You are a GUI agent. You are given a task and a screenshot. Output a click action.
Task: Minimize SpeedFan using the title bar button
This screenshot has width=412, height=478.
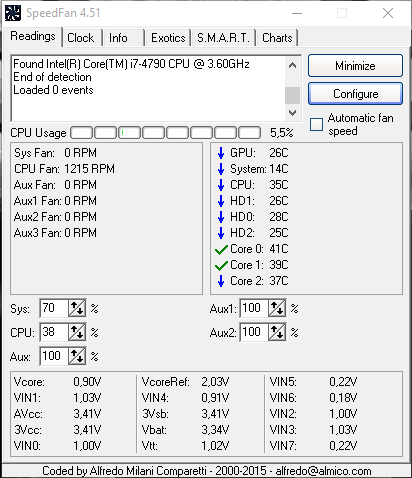(297, 13)
